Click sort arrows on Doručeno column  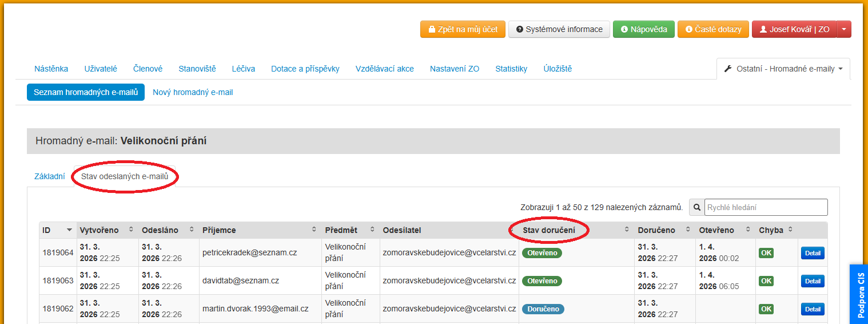tap(687, 230)
